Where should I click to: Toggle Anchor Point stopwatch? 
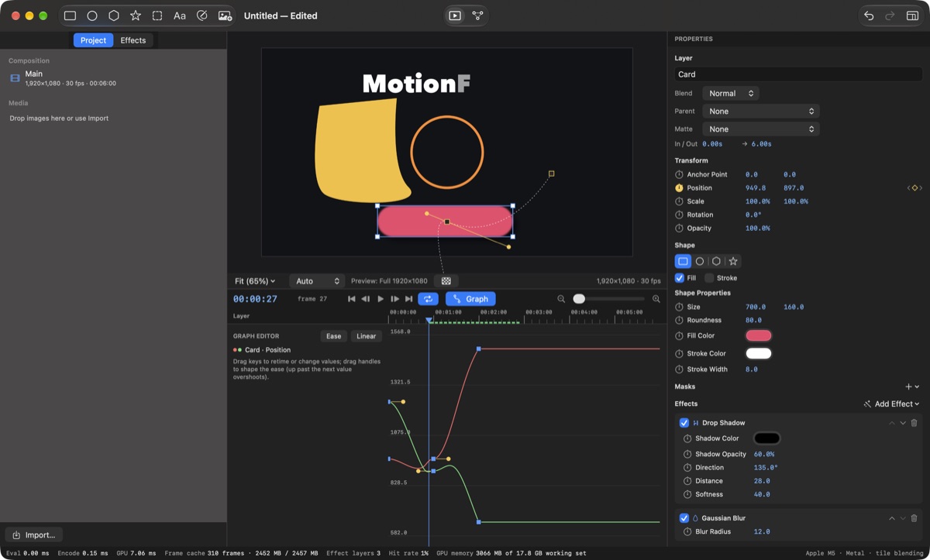click(x=679, y=175)
